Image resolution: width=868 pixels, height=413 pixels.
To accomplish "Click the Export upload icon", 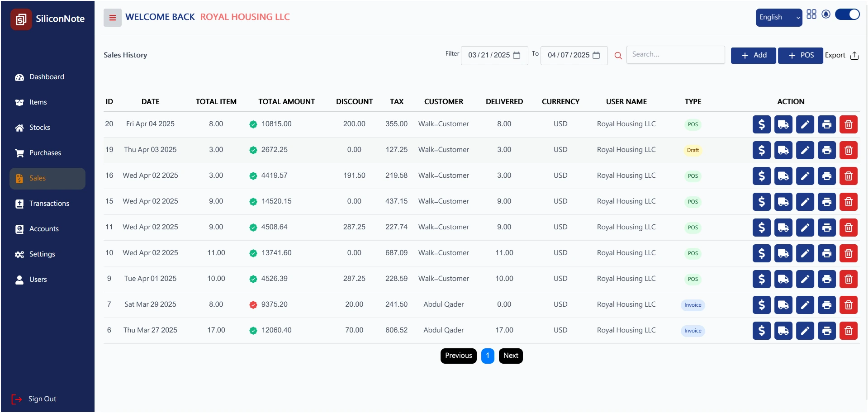I will 854,56.
